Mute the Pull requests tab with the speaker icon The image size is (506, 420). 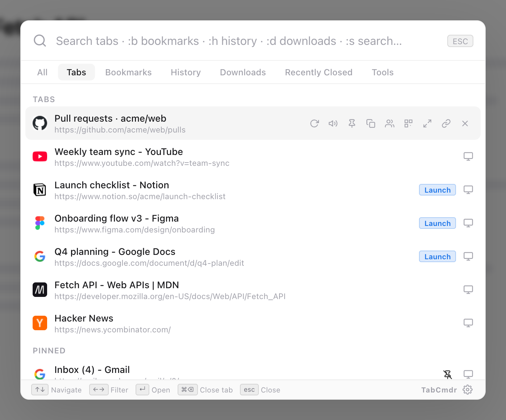(333, 123)
